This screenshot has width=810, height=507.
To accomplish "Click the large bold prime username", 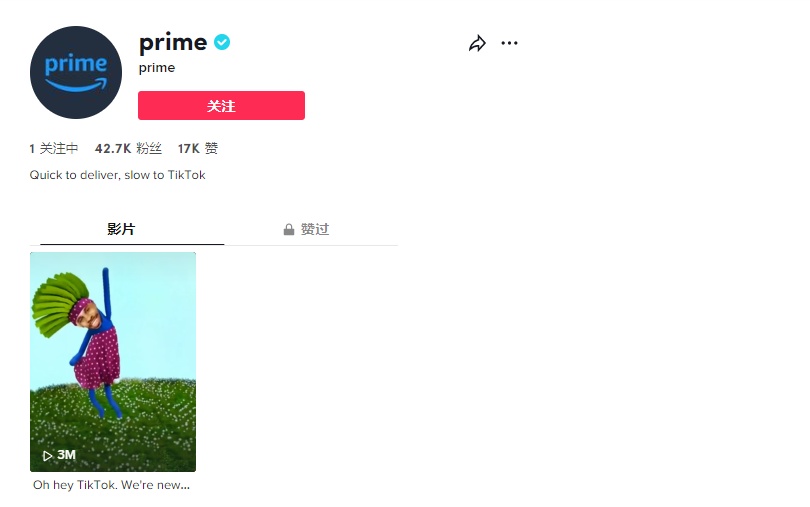I will [x=173, y=42].
